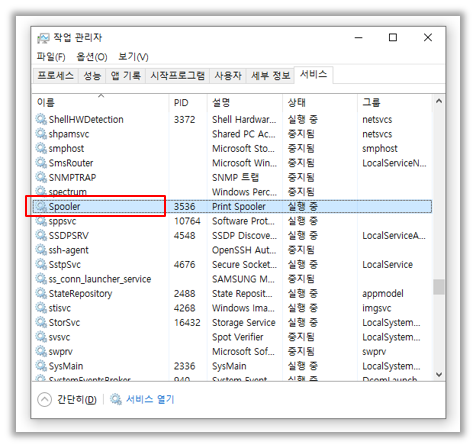Click the gear icon beside ssh-agent
476x446 pixels.
tap(41, 250)
